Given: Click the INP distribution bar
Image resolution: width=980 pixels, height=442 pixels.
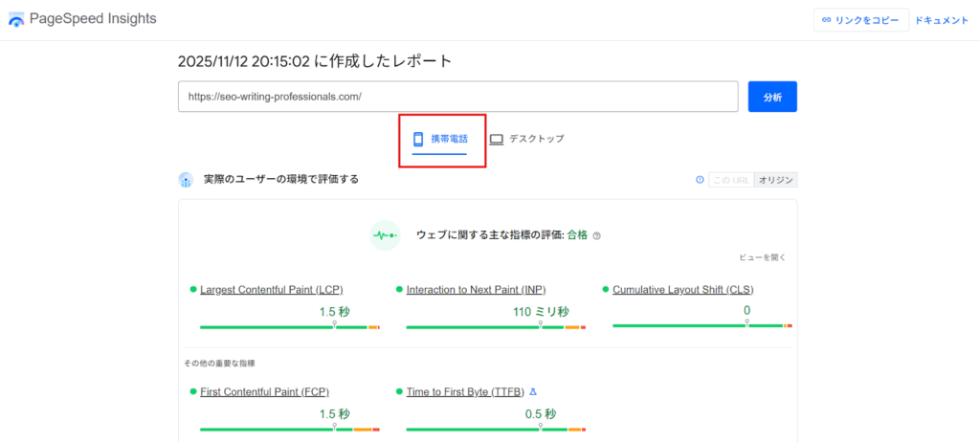Looking at the screenshot, I should (x=497, y=327).
